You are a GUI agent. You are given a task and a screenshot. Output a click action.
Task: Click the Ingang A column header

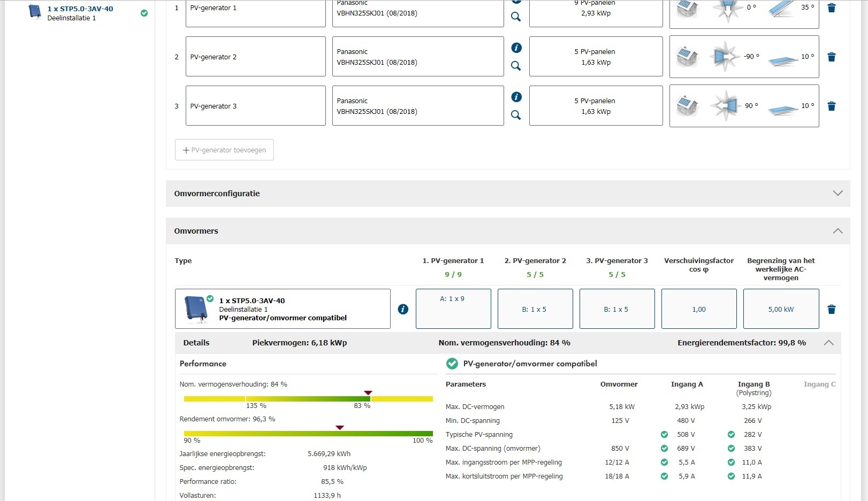pyautogui.click(x=687, y=384)
